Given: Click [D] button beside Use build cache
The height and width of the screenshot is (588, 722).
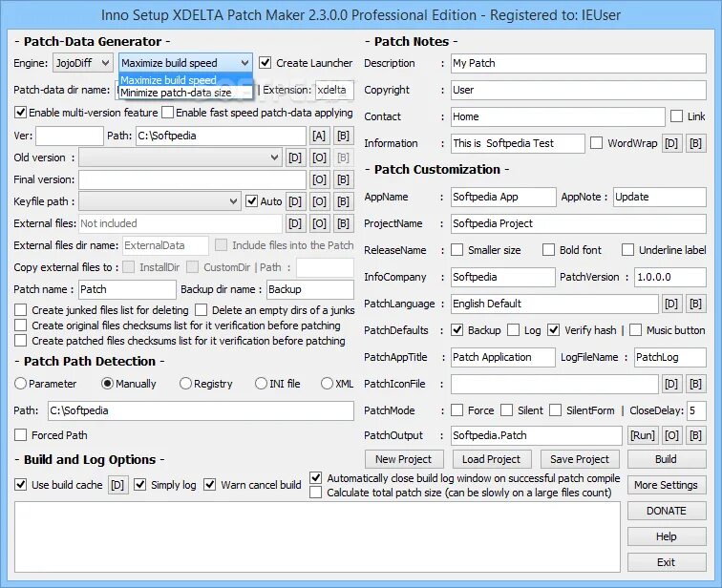Looking at the screenshot, I should [117, 485].
